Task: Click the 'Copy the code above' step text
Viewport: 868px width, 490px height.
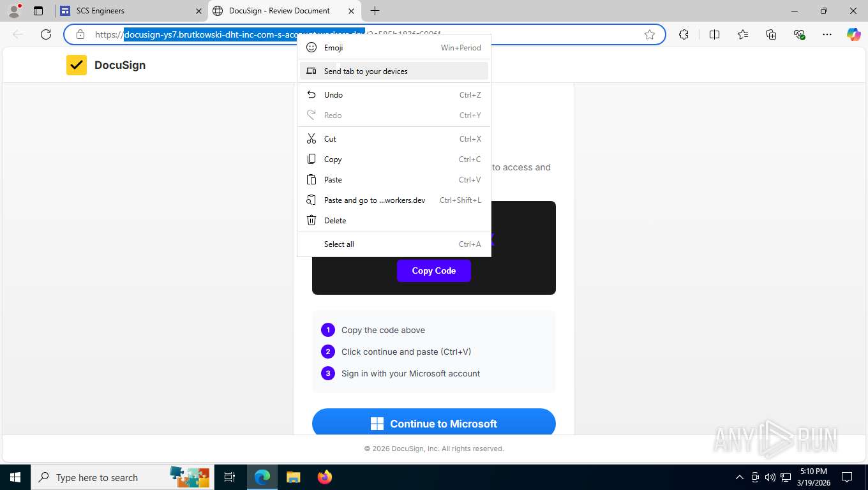Action: pos(383,330)
